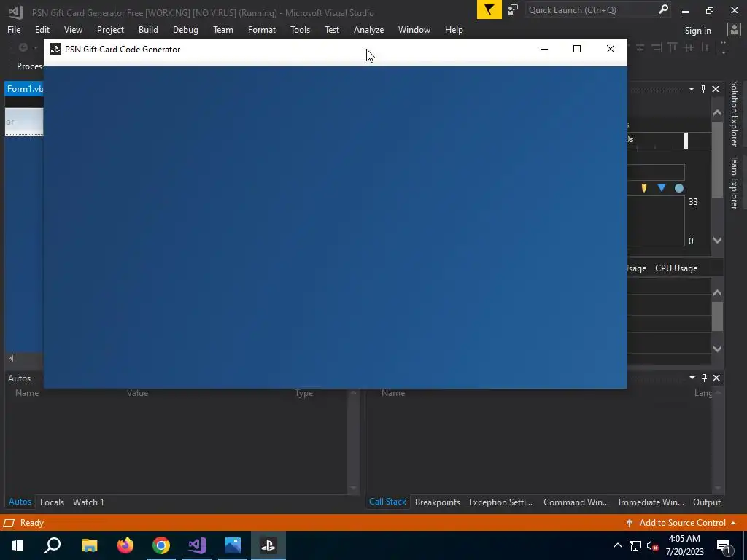Click the Type column header in Autos
Image resolution: width=747 pixels, height=560 pixels.
tap(303, 393)
